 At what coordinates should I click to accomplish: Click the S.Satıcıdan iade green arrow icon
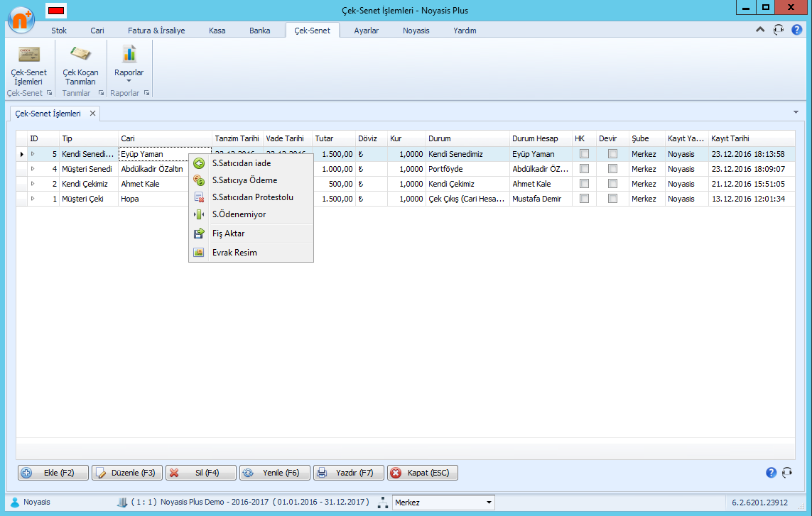pyautogui.click(x=199, y=163)
